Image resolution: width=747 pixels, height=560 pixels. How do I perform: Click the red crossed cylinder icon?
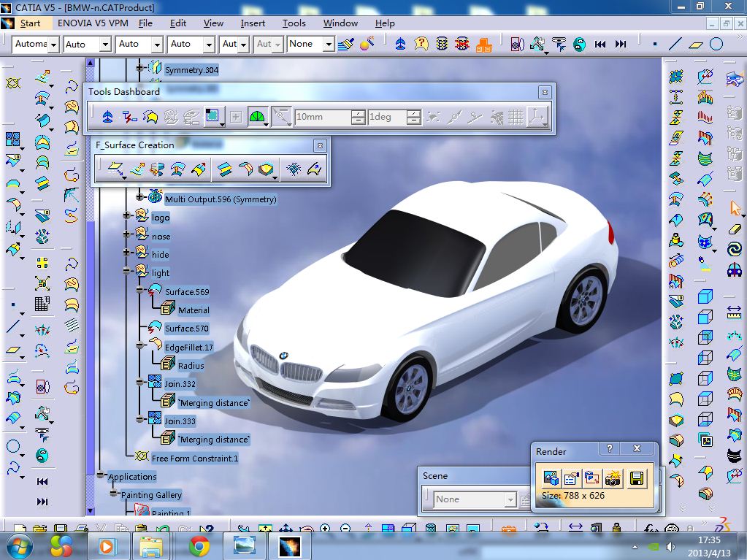coord(462,44)
